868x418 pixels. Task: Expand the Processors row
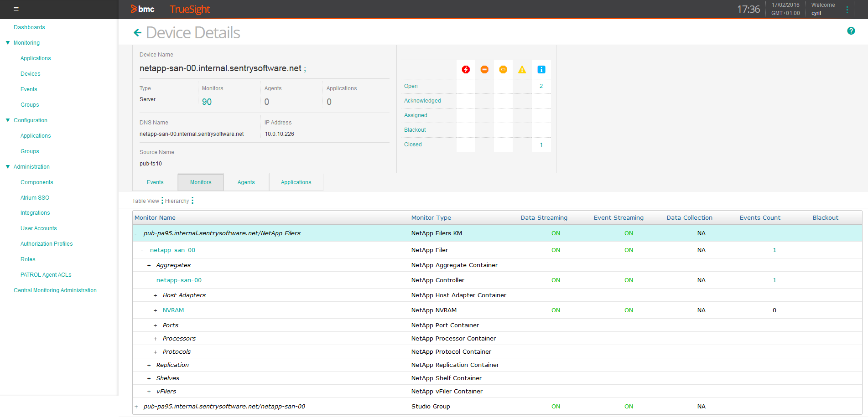155,339
